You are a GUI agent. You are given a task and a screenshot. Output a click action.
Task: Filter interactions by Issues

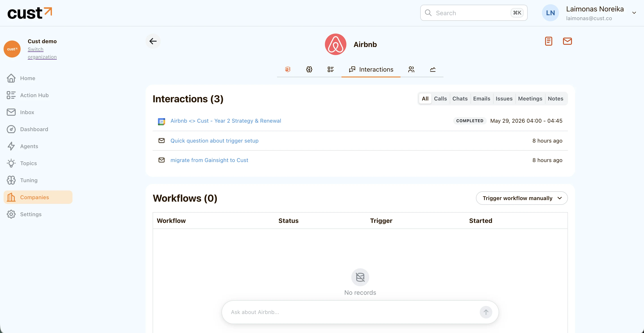coord(504,98)
